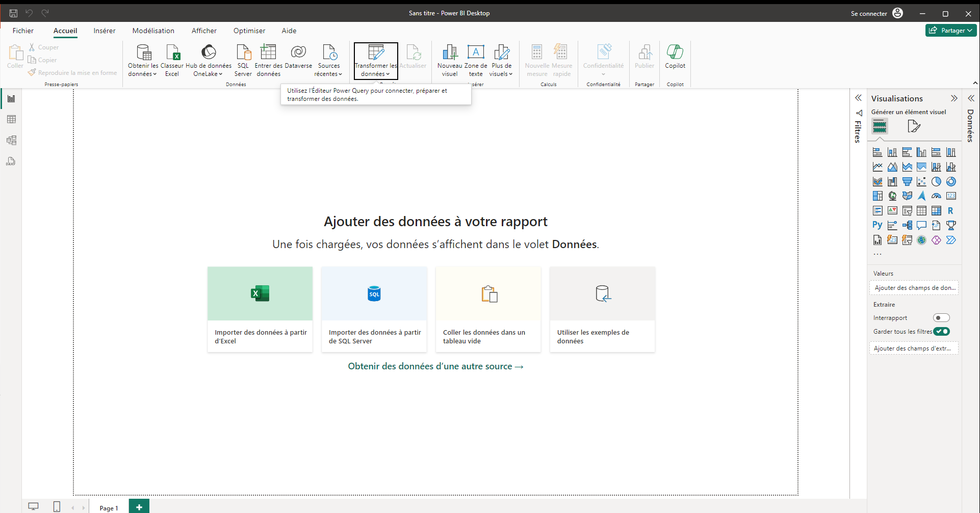Show more visuals with ellipsis
The image size is (980, 513).
coord(877,254)
